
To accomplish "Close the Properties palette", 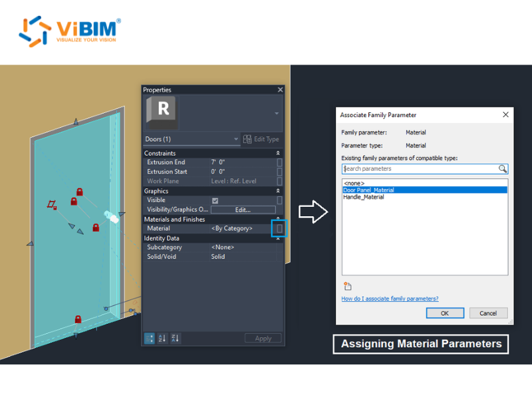I will pos(280,90).
